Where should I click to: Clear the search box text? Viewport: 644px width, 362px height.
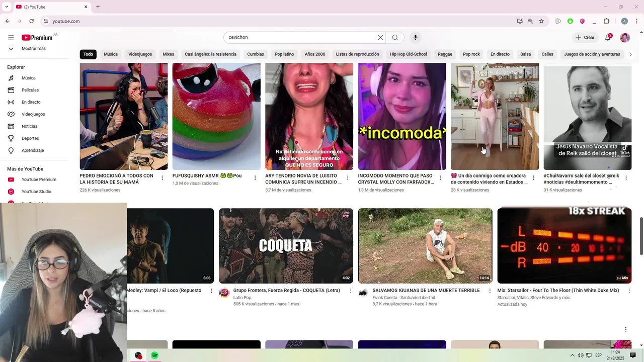380,37
